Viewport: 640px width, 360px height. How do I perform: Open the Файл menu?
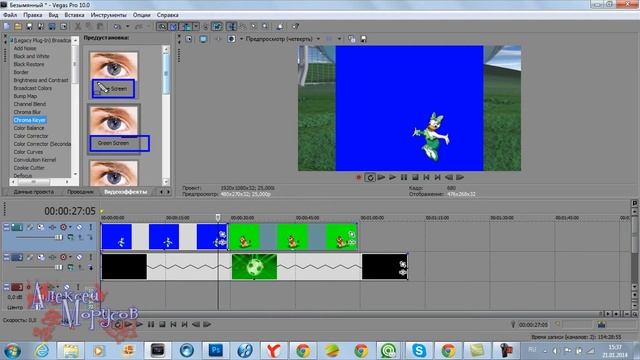click(x=10, y=15)
